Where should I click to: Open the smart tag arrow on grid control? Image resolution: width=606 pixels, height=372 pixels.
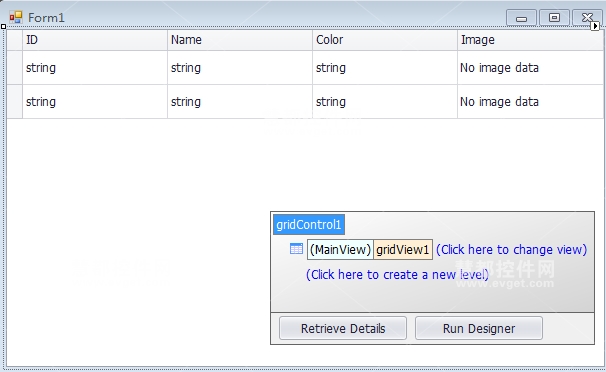coord(595,26)
